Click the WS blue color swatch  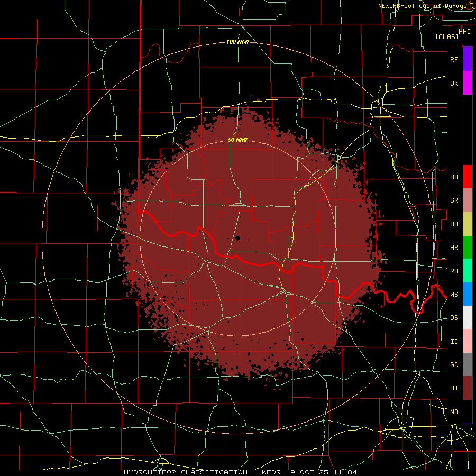click(x=467, y=294)
